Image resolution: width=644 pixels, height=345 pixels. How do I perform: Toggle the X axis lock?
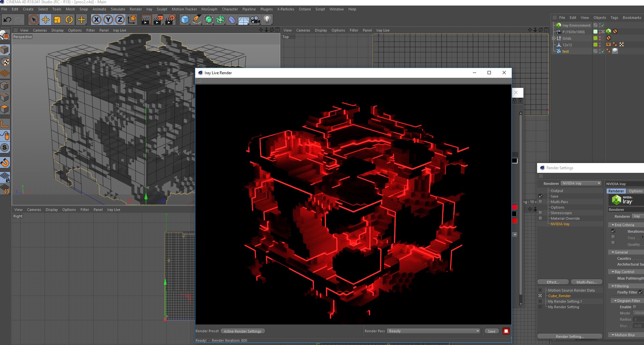pyautogui.click(x=96, y=20)
